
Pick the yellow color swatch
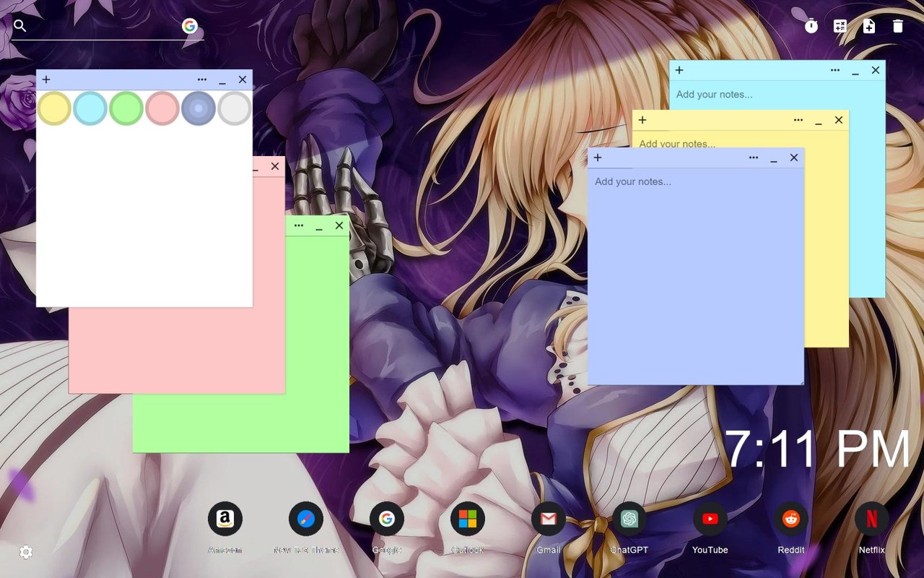(x=54, y=108)
